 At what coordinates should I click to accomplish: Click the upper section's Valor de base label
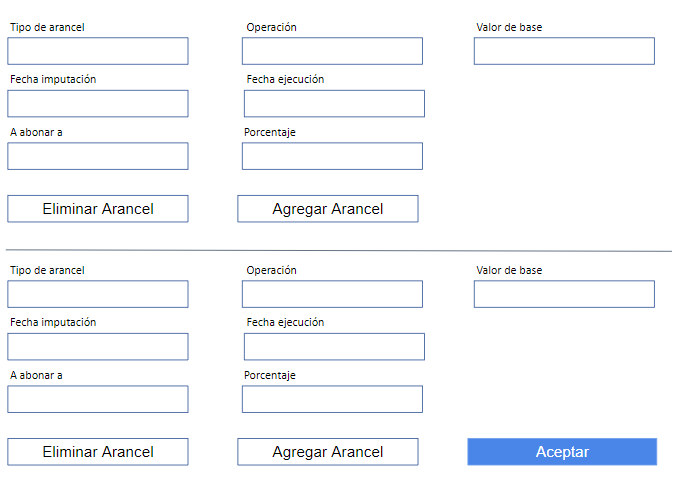pos(509,27)
